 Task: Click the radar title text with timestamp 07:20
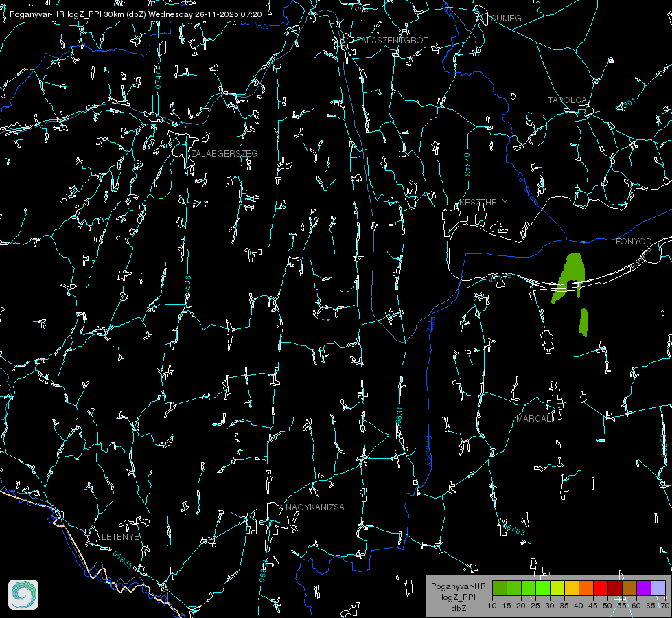coord(135,14)
